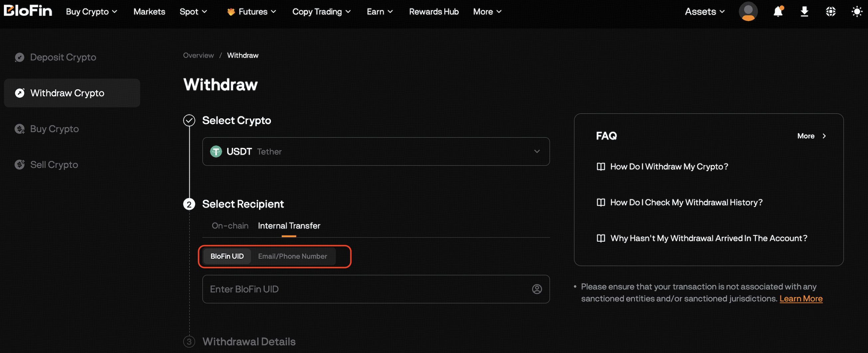This screenshot has width=868, height=353.
Task: Click the Select Crypto step checkmark icon
Action: 189,120
